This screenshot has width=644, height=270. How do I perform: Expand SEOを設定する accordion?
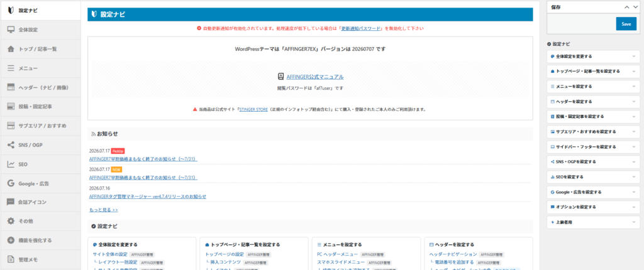pos(593,177)
